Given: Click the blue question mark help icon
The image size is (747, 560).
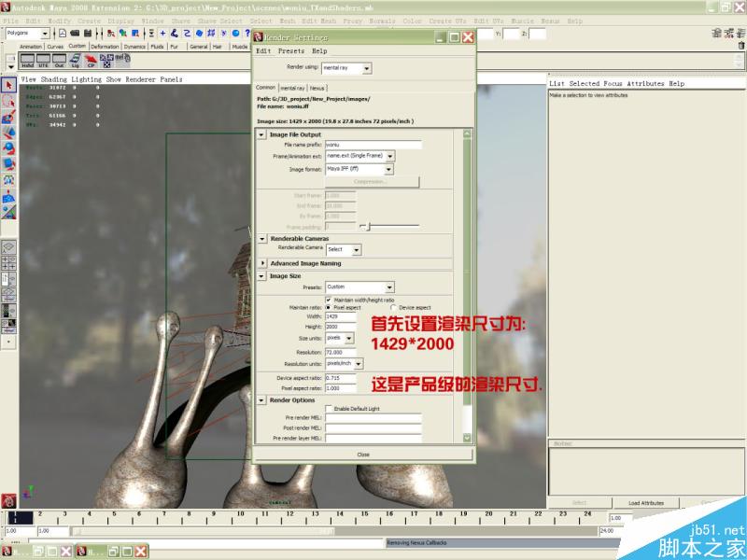Looking at the screenshot, I should (x=247, y=33).
